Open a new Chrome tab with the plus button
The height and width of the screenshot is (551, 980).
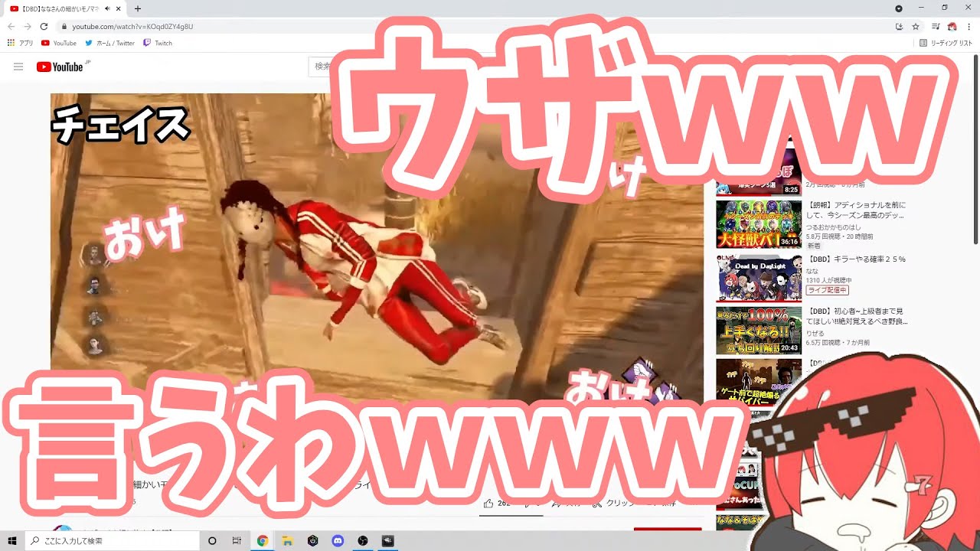138,8
